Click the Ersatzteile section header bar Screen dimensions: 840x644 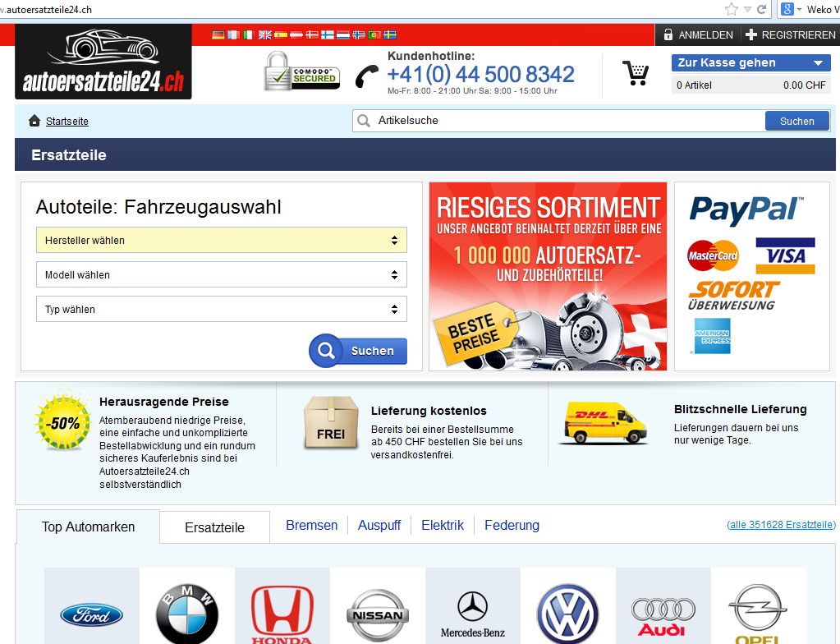click(x=425, y=154)
